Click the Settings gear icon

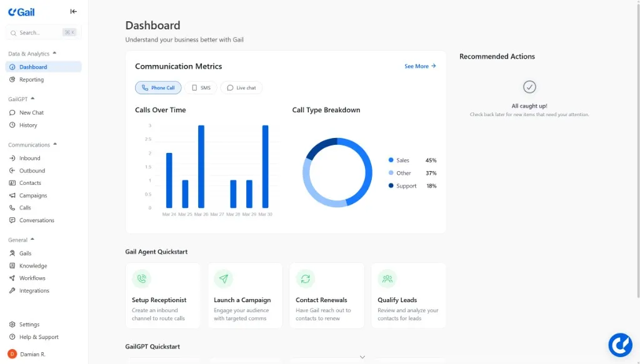tap(12, 325)
